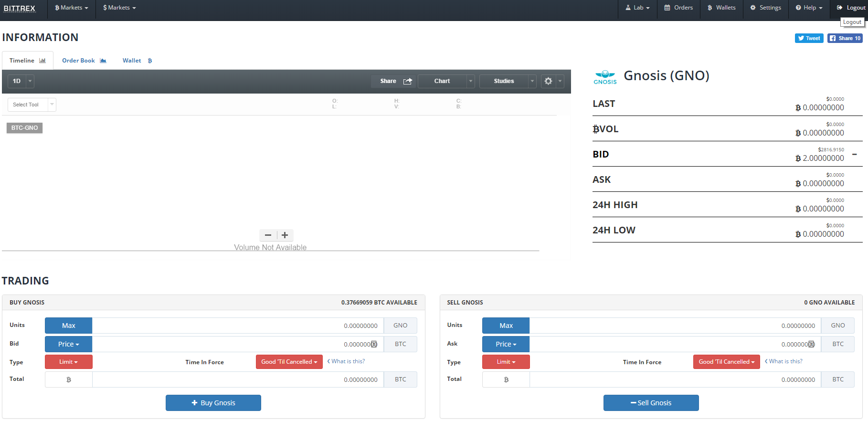
Task: Focus the Total field in Sell Gnosis
Action: click(x=675, y=379)
